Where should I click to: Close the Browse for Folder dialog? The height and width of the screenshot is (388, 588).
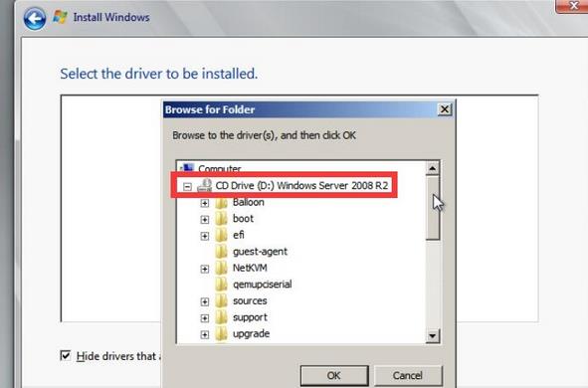pyautogui.click(x=445, y=109)
